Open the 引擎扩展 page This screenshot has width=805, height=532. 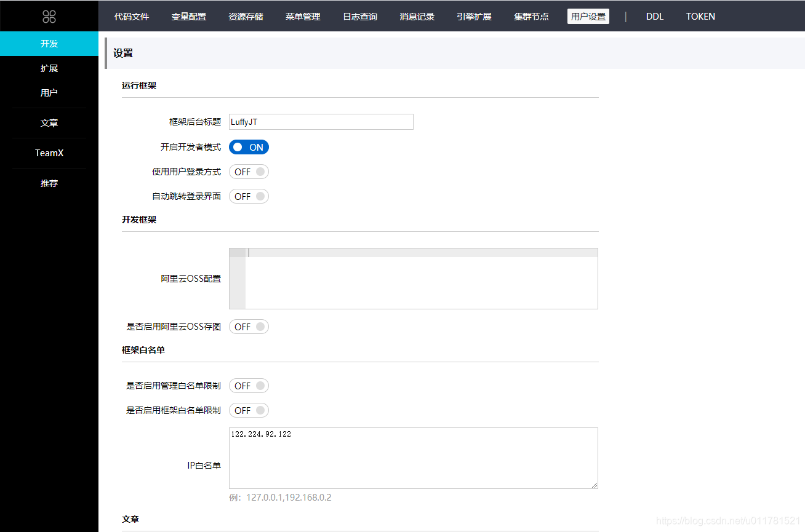pyautogui.click(x=474, y=16)
